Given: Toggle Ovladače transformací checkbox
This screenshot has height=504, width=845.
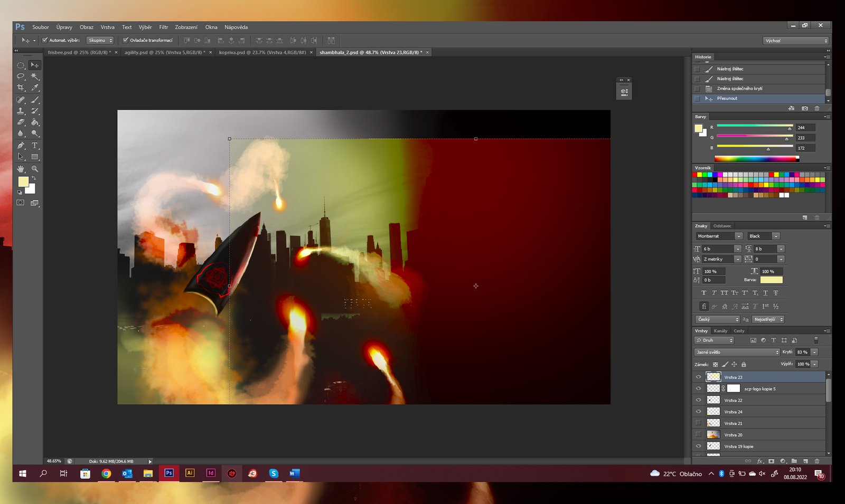Looking at the screenshot, I should (125, 40).
